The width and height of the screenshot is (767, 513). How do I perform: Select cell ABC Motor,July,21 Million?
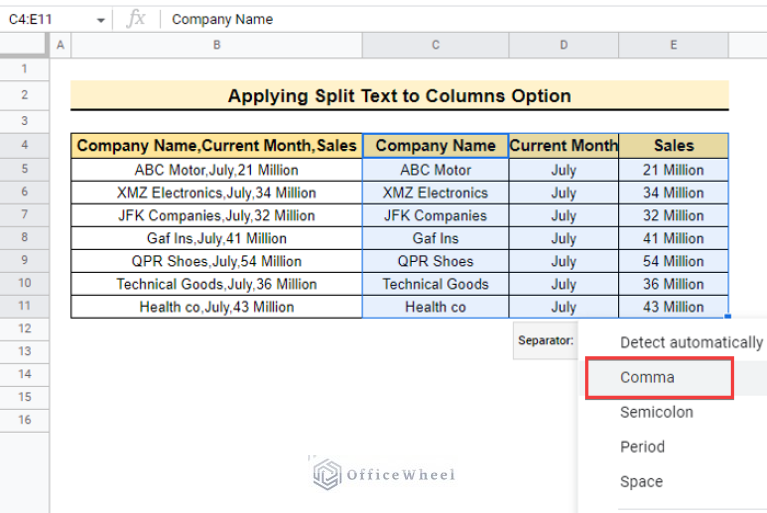216,170
